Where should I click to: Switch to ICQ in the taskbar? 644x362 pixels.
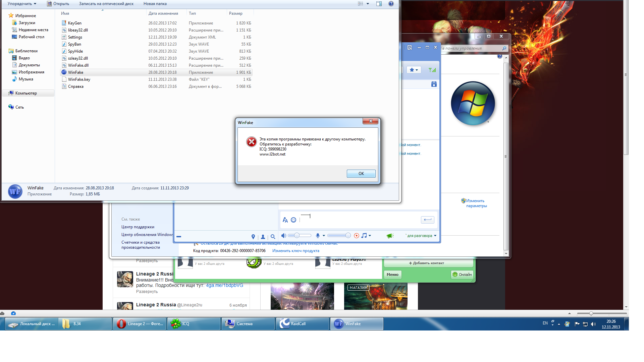pyautogui.click(x=194, y=324)
